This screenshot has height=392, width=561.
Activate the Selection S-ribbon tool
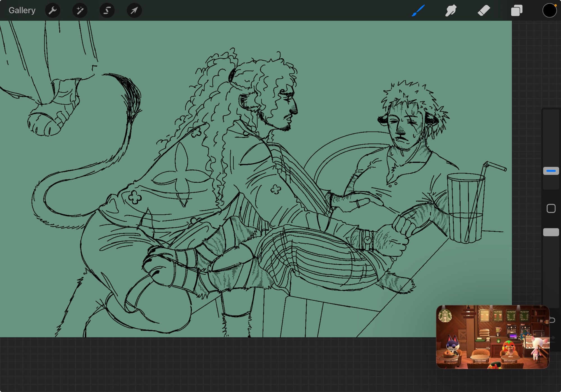107,11
